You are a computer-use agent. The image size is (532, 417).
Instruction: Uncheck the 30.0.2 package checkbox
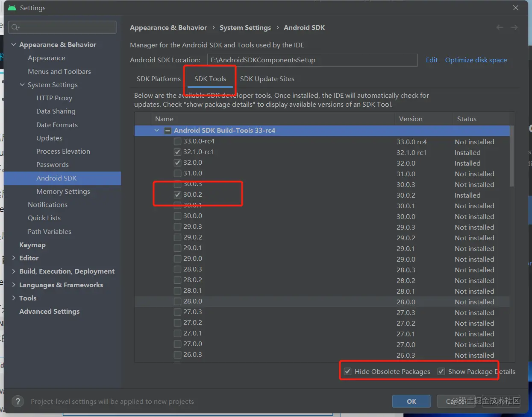point(177,195)
